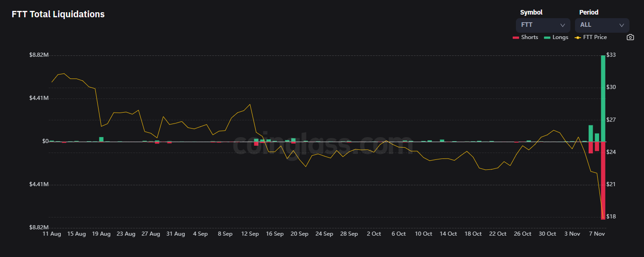Click the 18 Oct date label

[473, 234]
